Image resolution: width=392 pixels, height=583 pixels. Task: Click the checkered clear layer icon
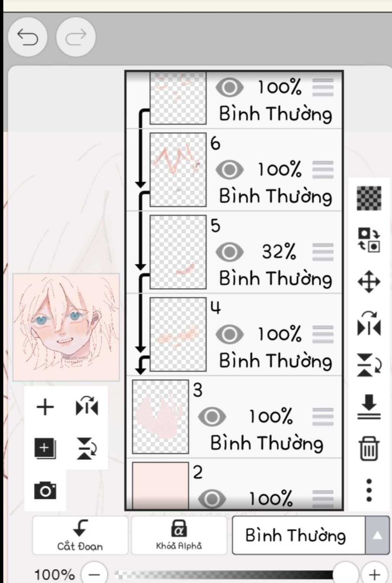369,198
